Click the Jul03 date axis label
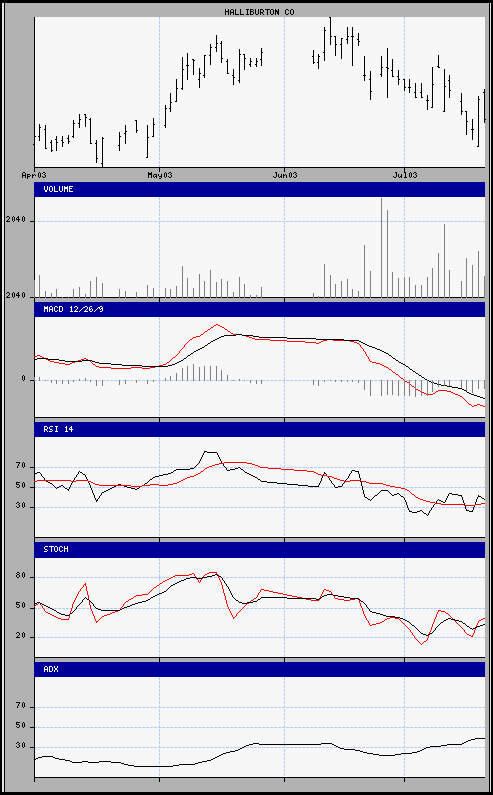 pyautogui.click(x=404, y=175)
